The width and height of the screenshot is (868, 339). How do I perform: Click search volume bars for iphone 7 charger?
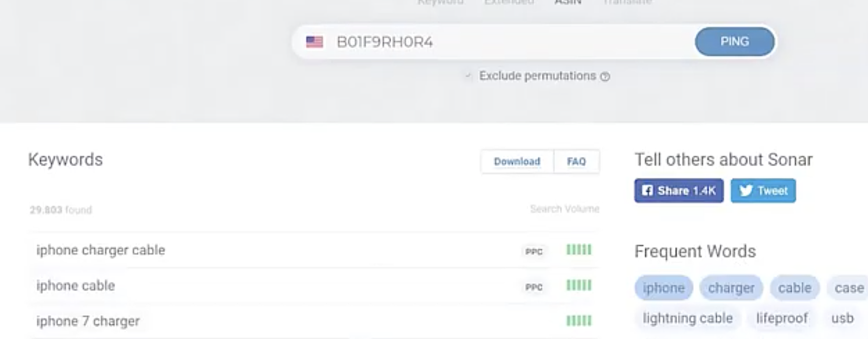click(579, 320)
